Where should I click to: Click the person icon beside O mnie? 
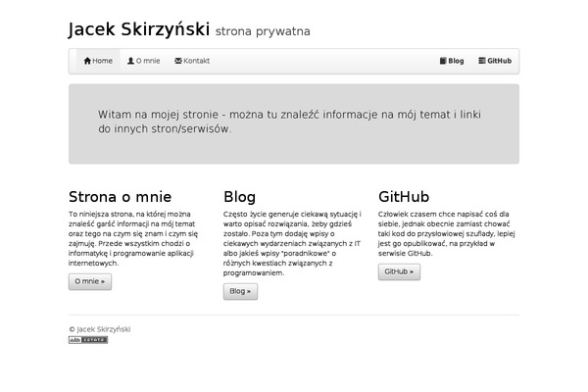(130, 61)
